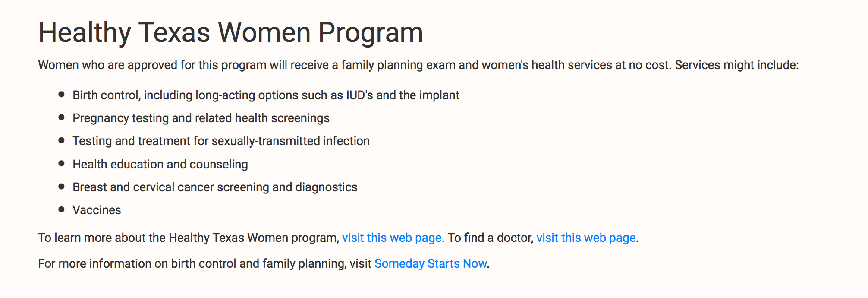
Task: Click the bullet beside Health education
Action: pyautogui.click(x=61, y=163)
